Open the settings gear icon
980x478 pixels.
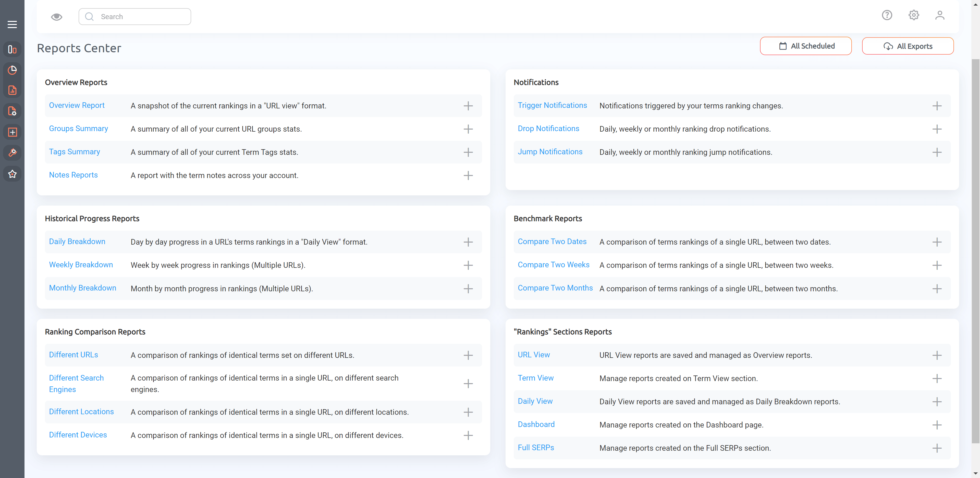914,15
